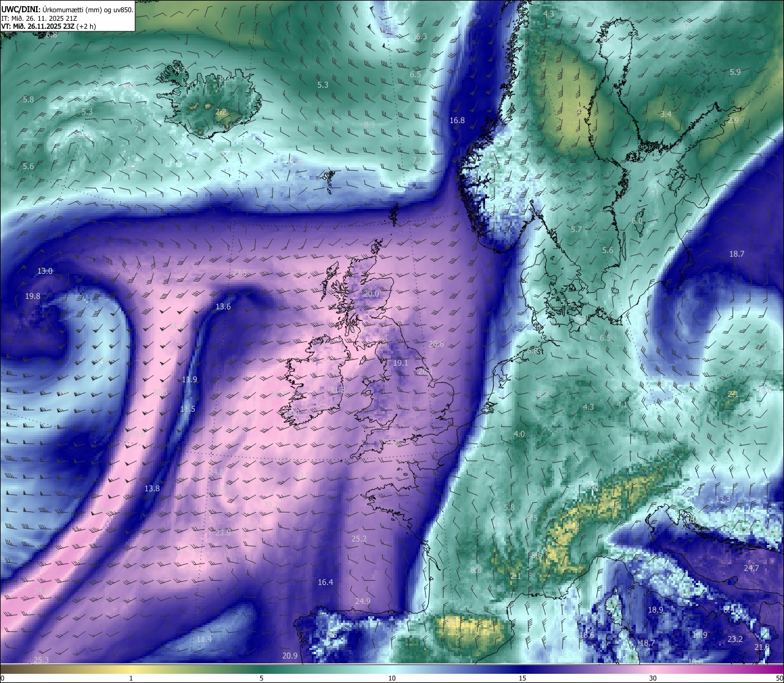
Task: Click the 23.2 value on the map
Action: tap(735, 639)
